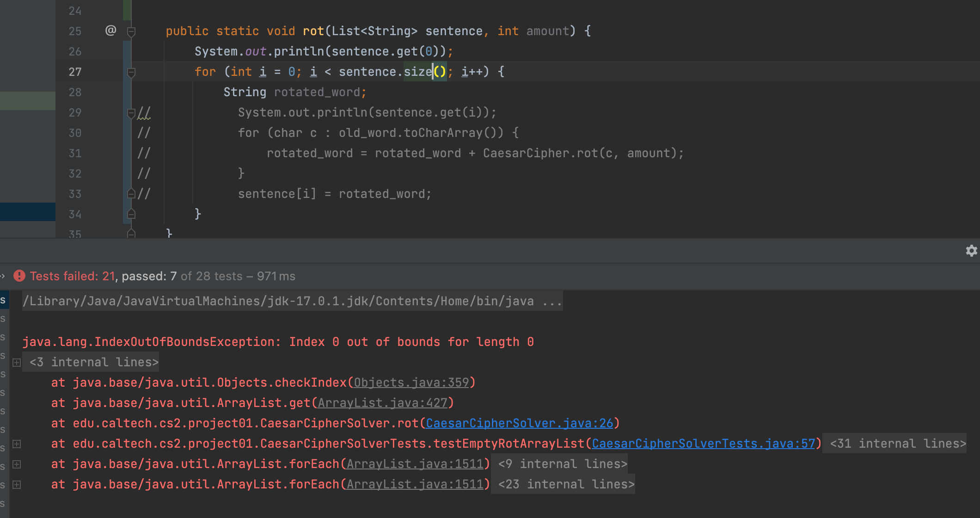This screenshot has width=980, height=518.
Task: Unfold the 23 internal lines label
Action: (566, 484)
